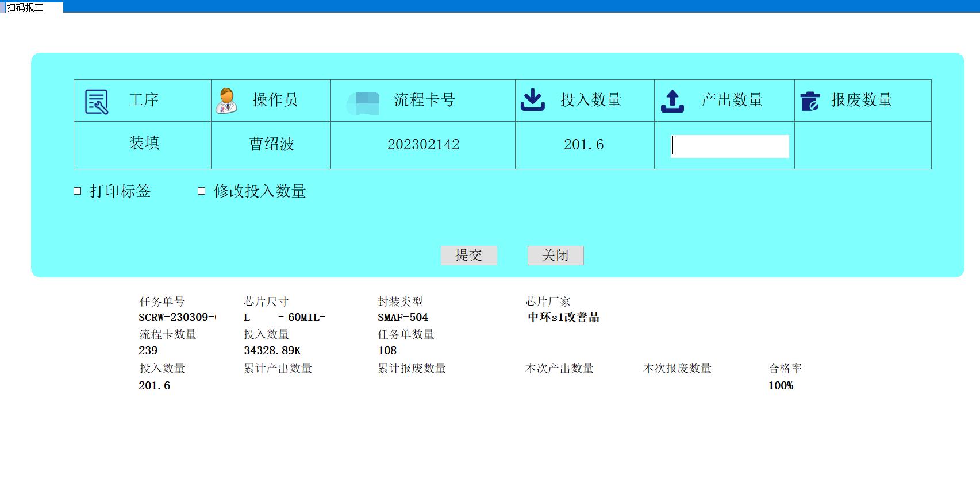
Task: Click the chip vendor value 中环s1改善品
Action: click(x=563, y=318)
